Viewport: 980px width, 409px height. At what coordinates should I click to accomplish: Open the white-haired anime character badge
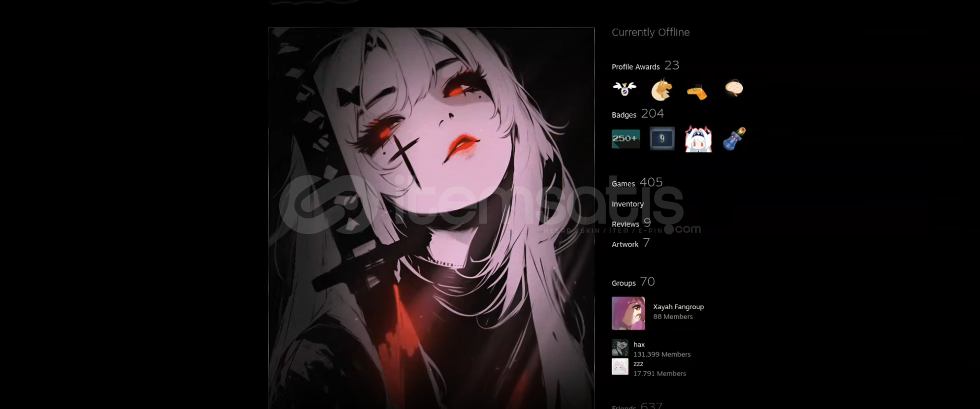click(x=698, y=139)
